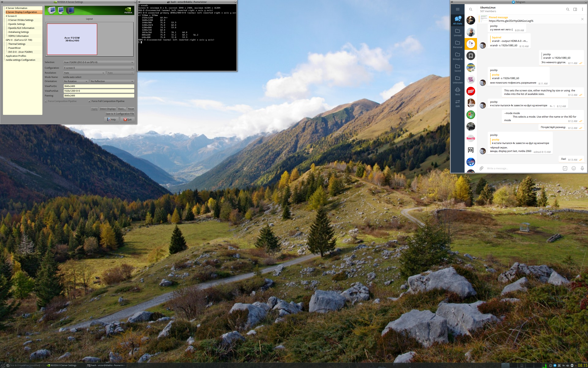This screenshot has height=368, width=588.
Task: Open the volume tray icon
Action: click(568, 365)
